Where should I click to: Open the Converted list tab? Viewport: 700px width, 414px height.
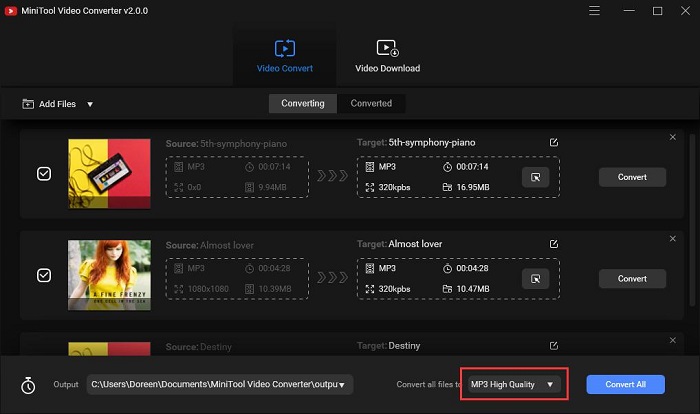[x=371, y=103]
